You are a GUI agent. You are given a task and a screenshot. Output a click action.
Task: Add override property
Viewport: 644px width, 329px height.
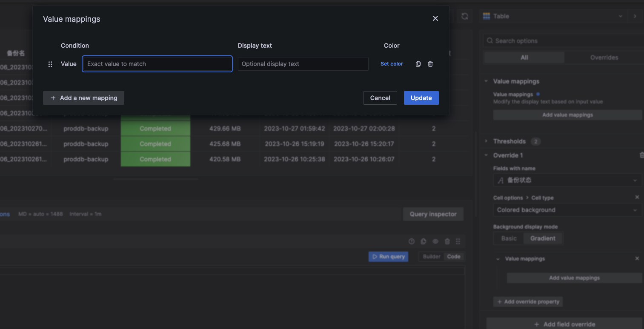coord(528,302)
